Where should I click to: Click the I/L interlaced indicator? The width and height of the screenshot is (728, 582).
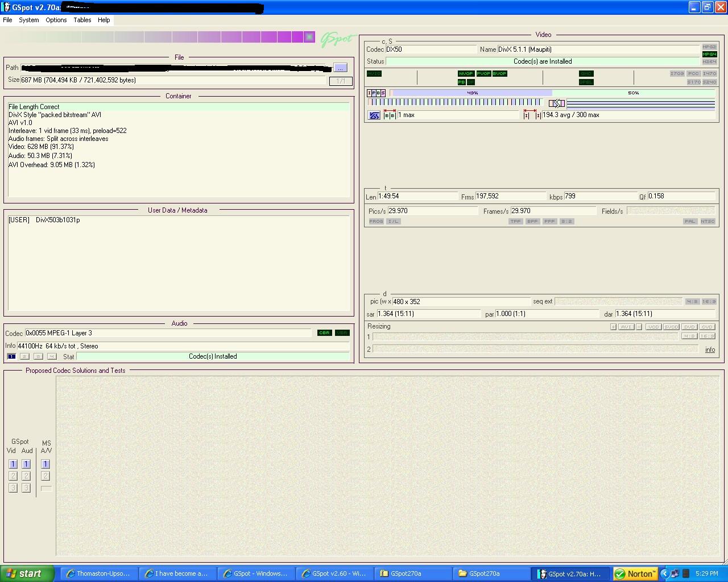(x=394, y=222)
